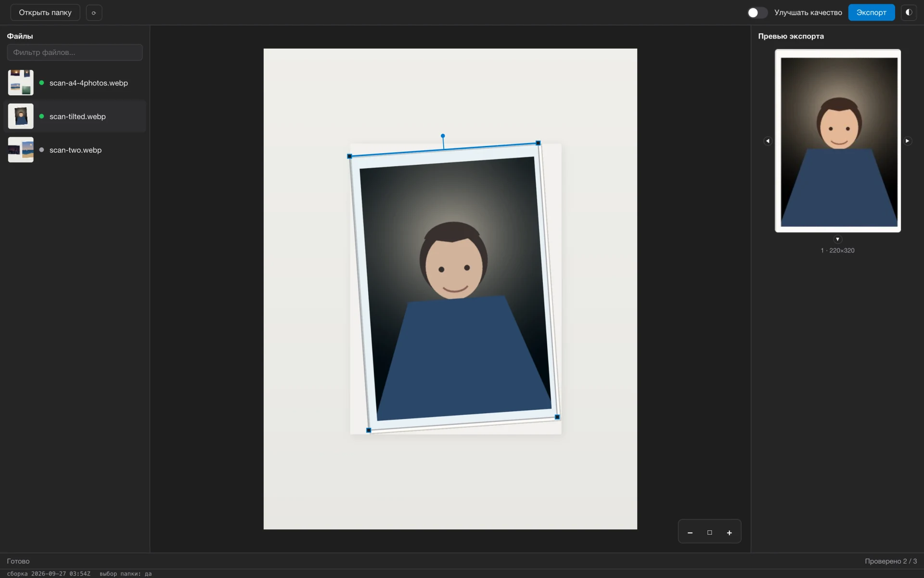
Task: Click the Превью экспорта panel heading
Action: click(791, 36)
